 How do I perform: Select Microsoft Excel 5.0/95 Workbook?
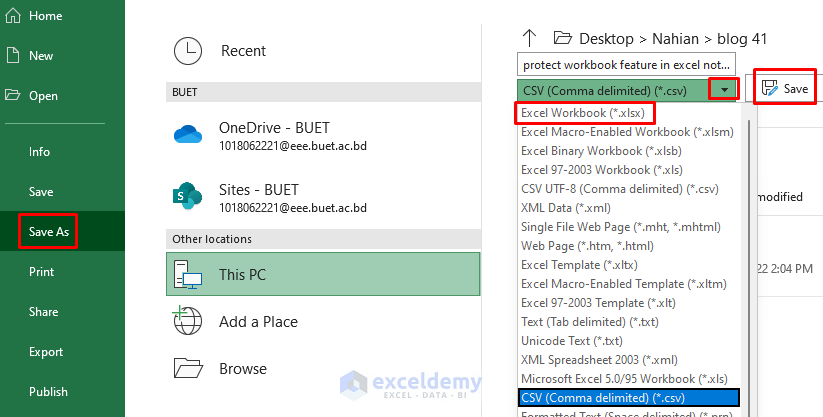624,379
